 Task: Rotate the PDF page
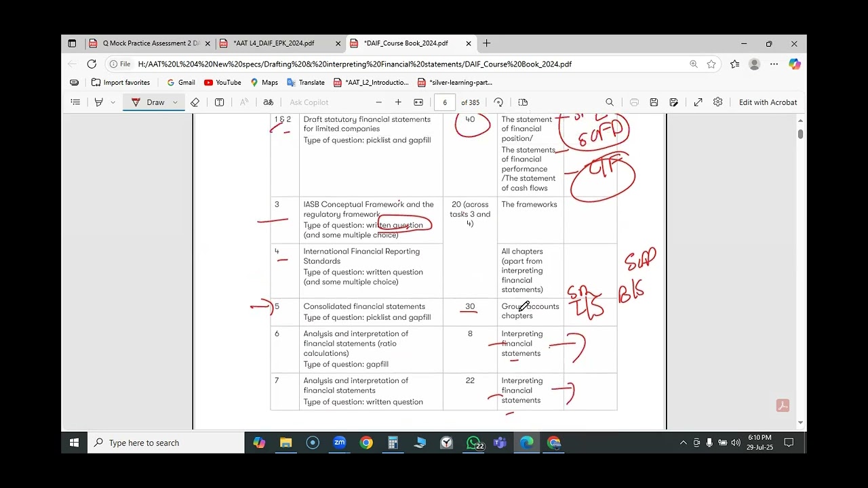pos(498,102)
